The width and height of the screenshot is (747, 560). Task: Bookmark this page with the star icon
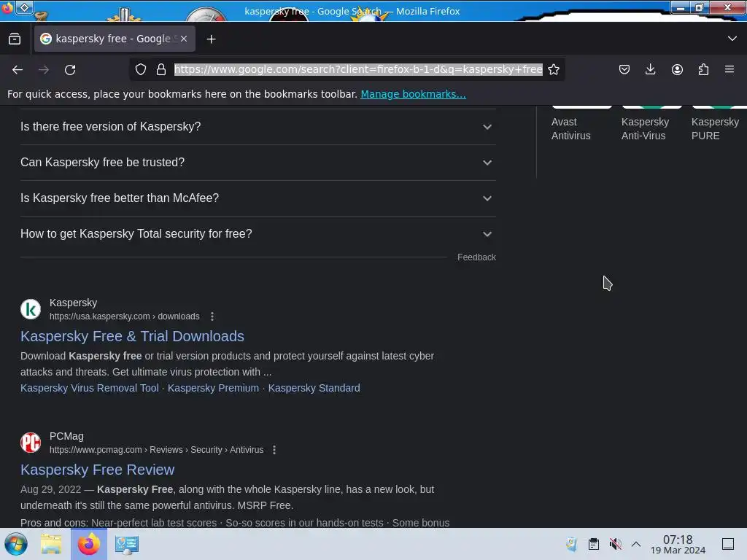pyautogui.click(x=554, y=69)
